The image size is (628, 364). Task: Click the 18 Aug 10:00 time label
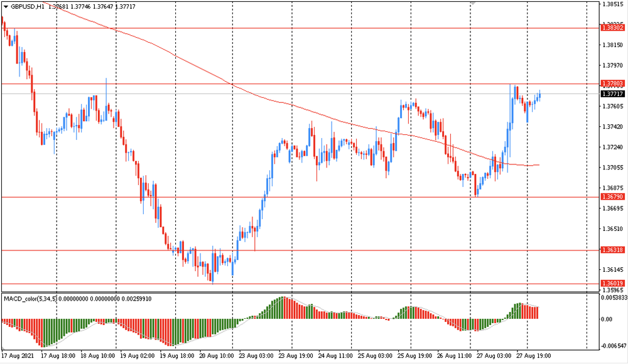click(98, 356)
